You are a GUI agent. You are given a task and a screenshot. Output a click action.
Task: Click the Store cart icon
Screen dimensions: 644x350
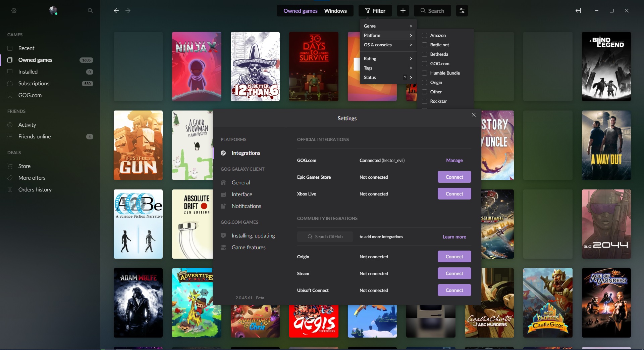pos(10,166)
